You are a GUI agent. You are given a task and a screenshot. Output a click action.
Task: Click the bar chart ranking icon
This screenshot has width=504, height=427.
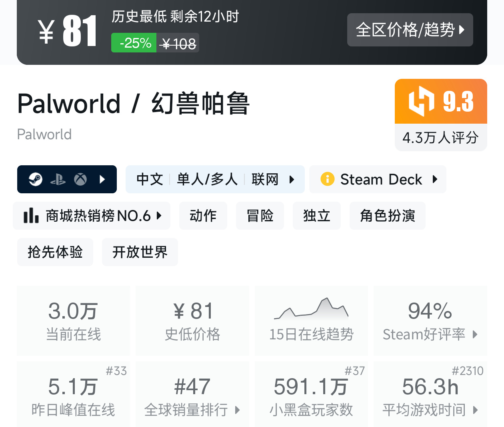pos(31,215)
